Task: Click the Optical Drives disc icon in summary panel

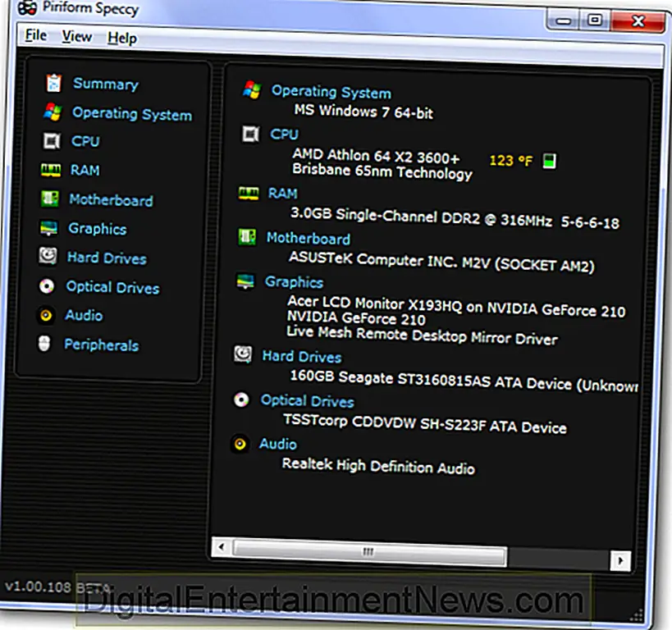Action: [x=241, y=399]
